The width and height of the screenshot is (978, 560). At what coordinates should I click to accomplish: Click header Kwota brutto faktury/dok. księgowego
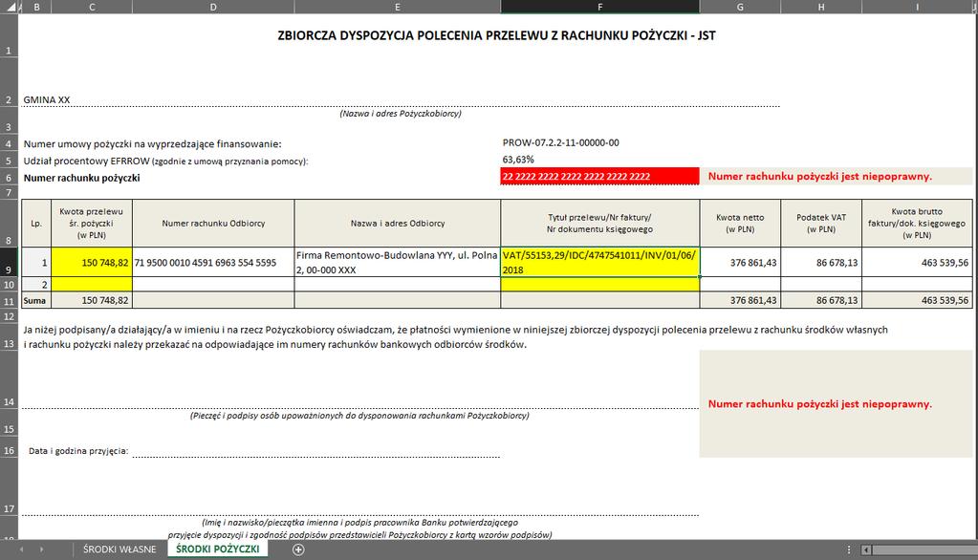(917, 224)
